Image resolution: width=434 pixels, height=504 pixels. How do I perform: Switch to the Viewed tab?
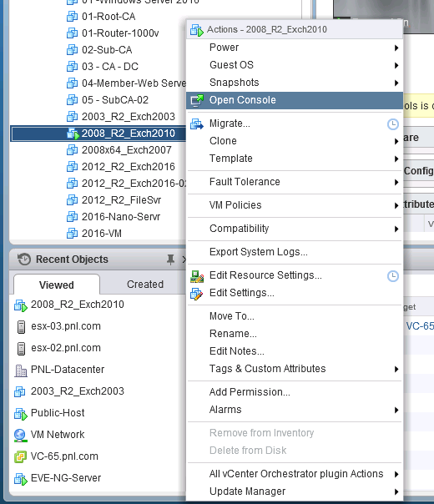pos(57,285)
